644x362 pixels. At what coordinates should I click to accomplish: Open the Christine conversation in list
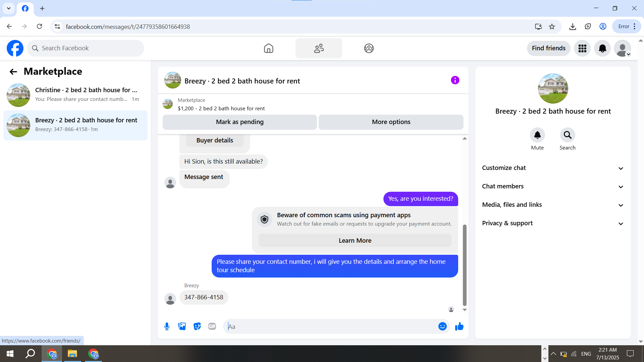coord(75,95)
